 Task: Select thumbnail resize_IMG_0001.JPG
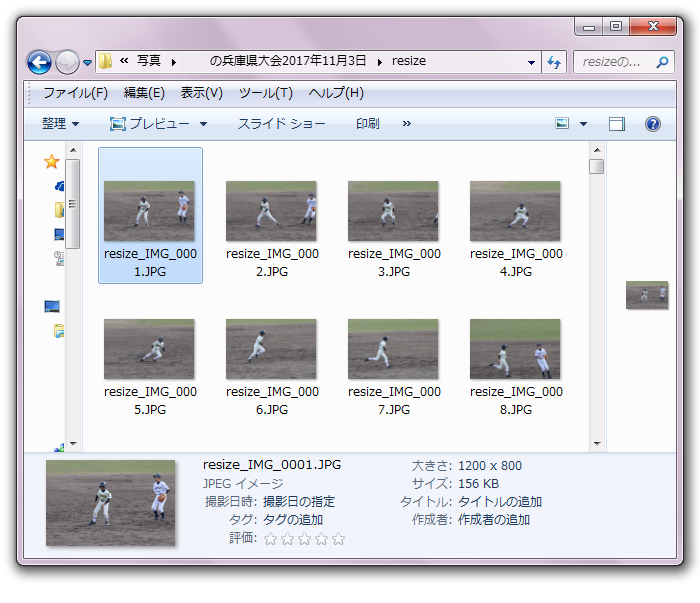point(150,216)
